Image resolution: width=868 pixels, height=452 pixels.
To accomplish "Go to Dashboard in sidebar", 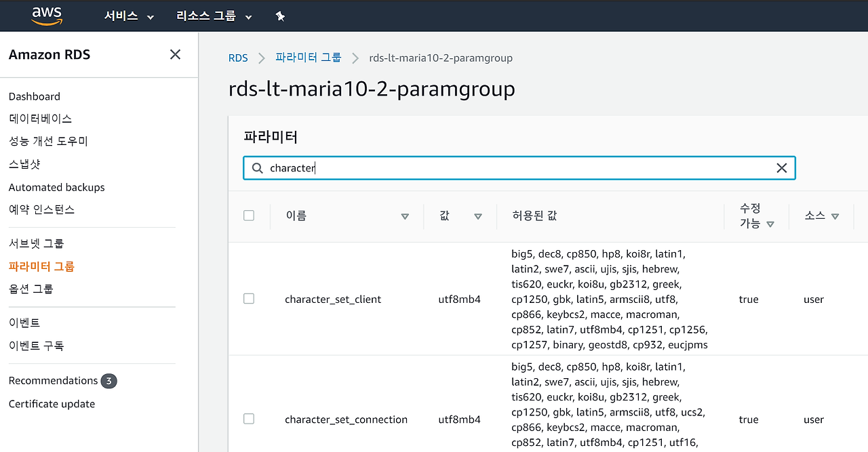I will 35,96.
